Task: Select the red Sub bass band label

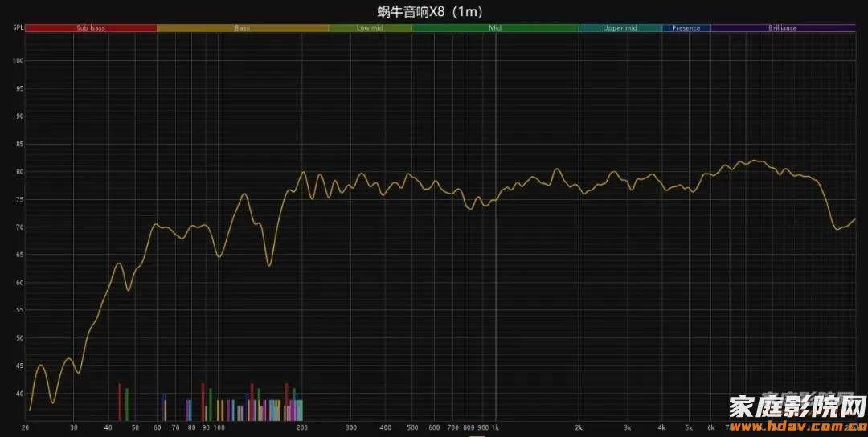Action: coord(91,27)
